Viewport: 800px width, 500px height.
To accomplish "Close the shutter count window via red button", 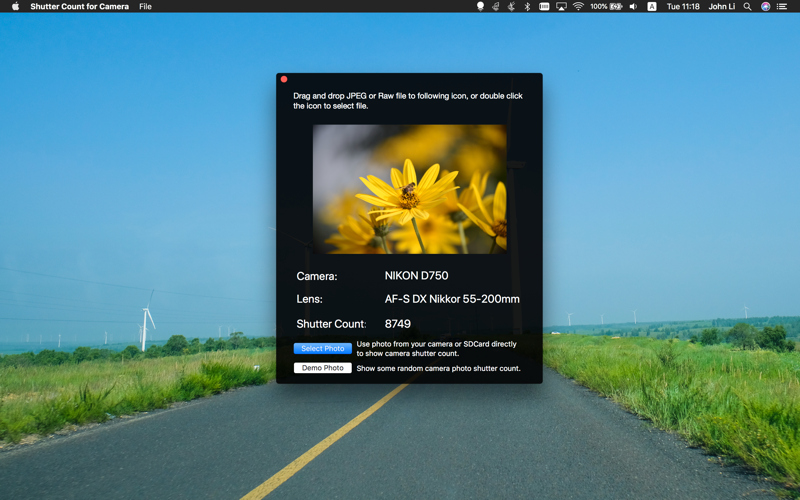I will click(284, 79).
